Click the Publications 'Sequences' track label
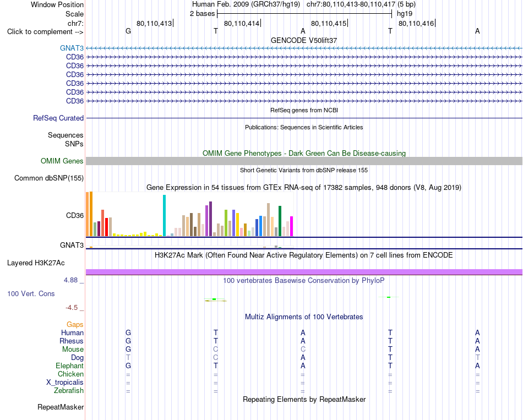This screenshot has height=420, width=523. tap(66, 135)
